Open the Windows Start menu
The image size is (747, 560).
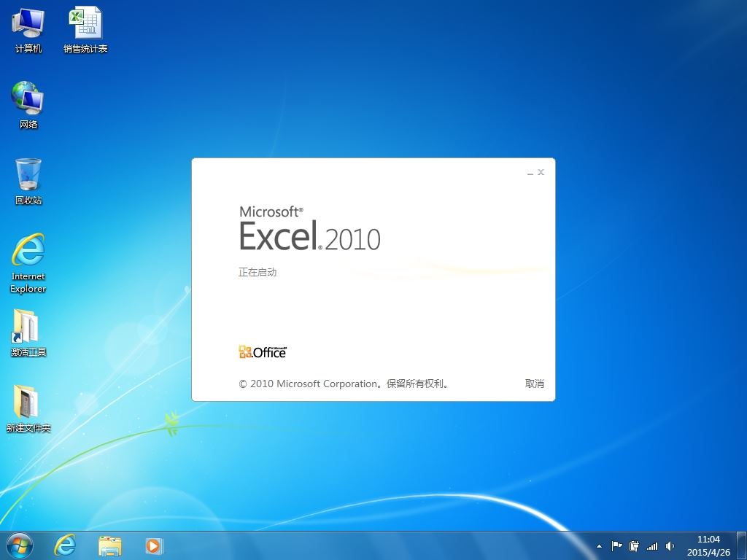(x=20, y=545)
